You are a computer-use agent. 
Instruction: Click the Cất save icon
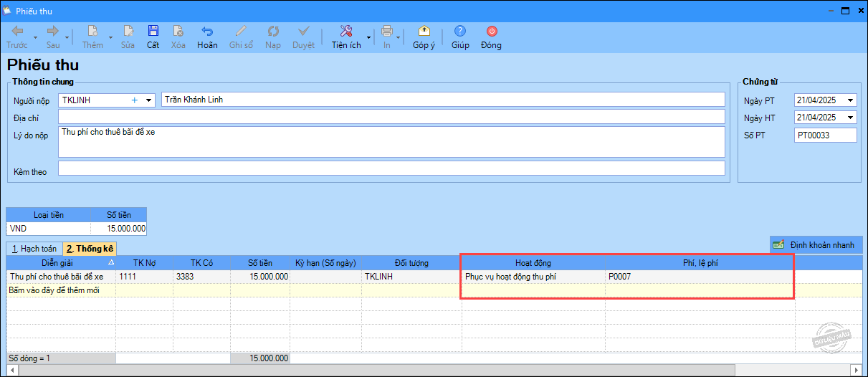pos(153,32)
